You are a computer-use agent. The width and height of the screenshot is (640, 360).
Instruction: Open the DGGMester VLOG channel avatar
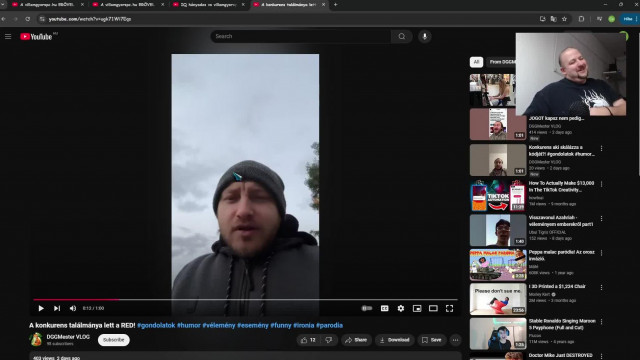(x=36, y=340)
